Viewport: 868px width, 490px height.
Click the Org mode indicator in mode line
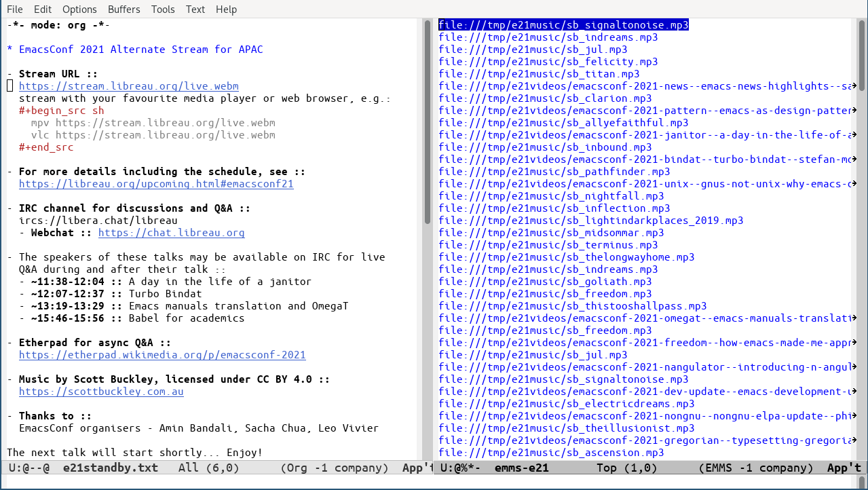(x=334, y=468)
